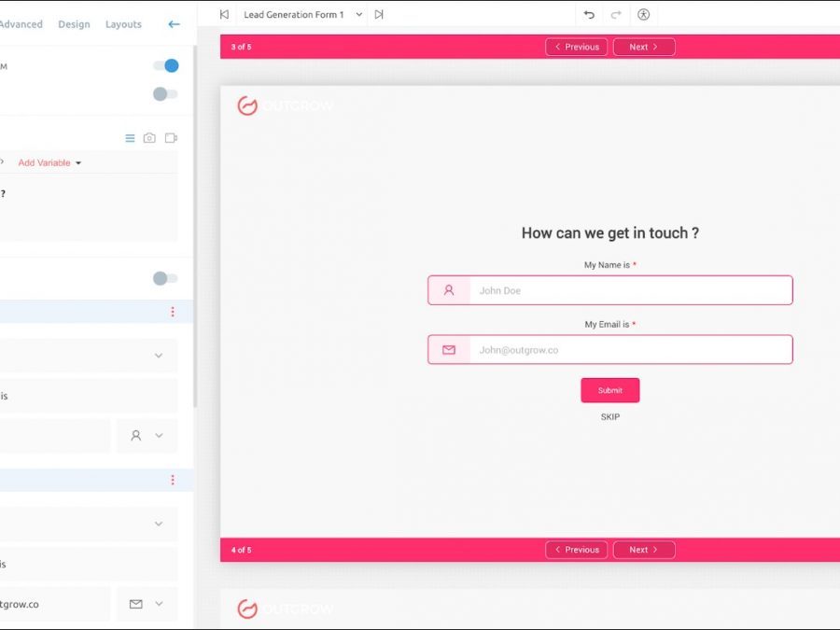
Task: Jump to first page with skip-back icon
Action: click(x=224, y=15)
